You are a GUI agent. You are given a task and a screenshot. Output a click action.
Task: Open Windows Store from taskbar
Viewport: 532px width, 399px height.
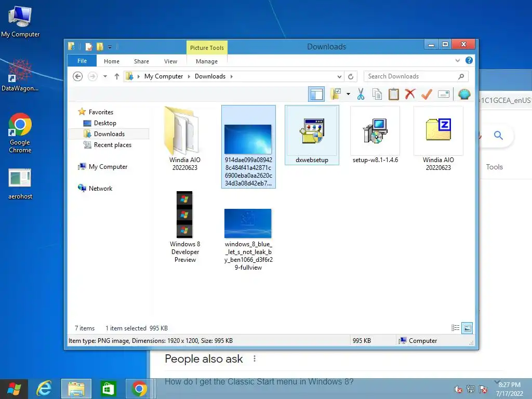click(x=108, y=389)
